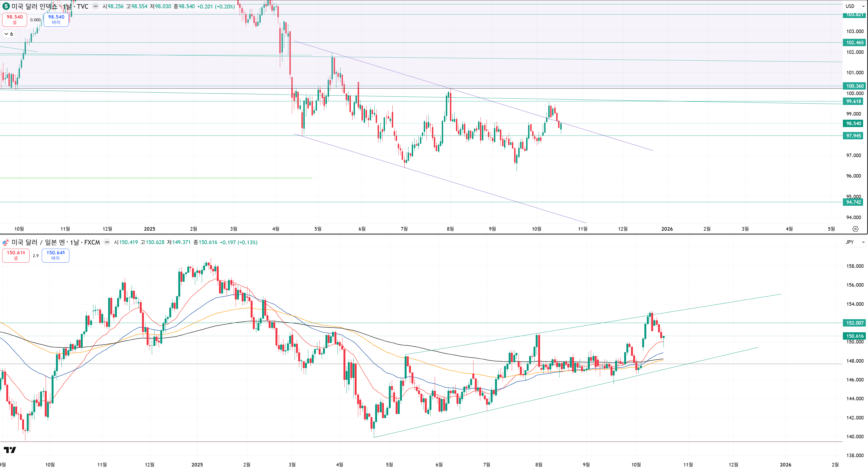Open chart settings gear on time axis
This screenshot has height=470, width=868.
click(855, 229)
